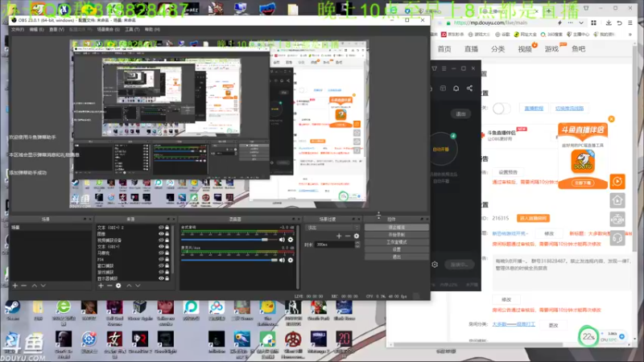
Task: Open 淡出 scene transition dropdown
Action: coord(332,228)
